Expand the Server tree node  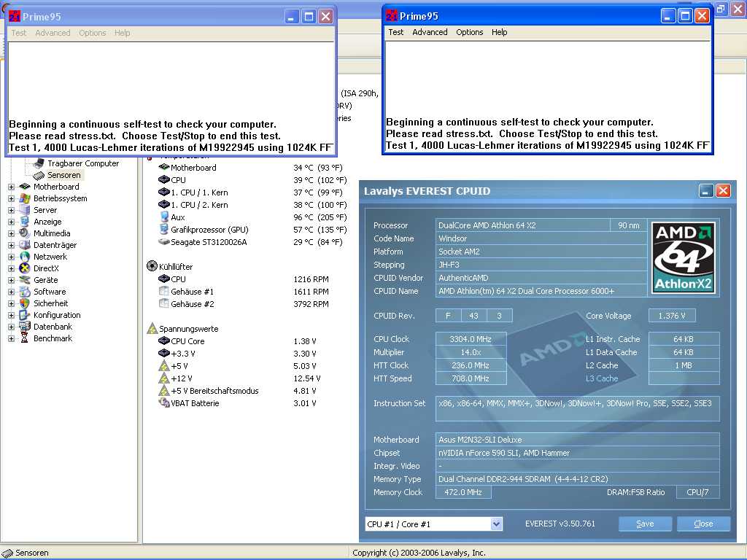(11, 210)
